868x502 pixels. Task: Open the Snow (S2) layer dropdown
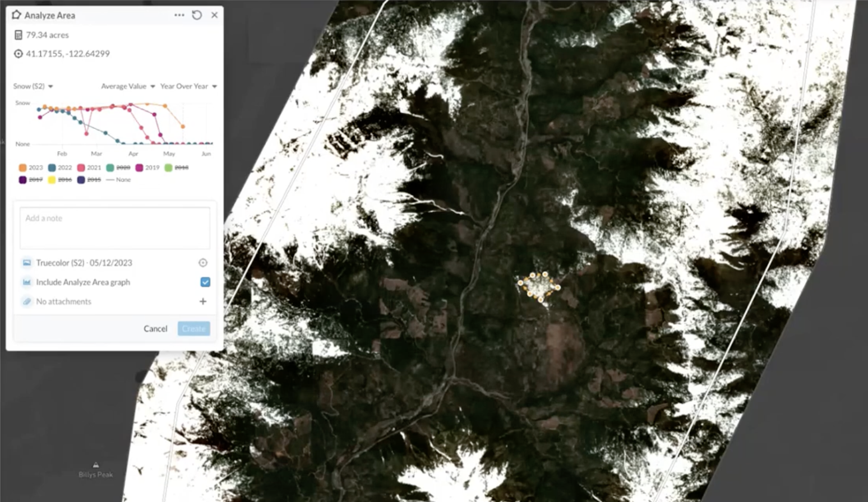click(x=33, y=86)
